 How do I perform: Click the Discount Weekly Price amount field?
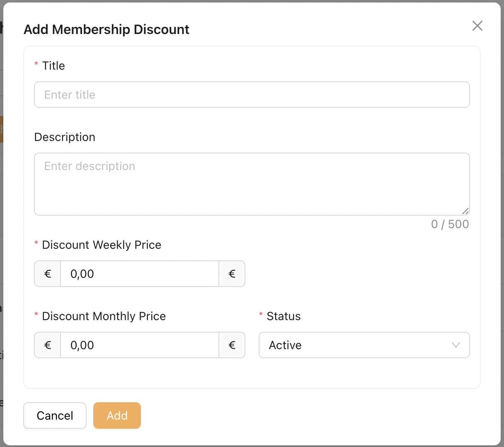[139, 274]
